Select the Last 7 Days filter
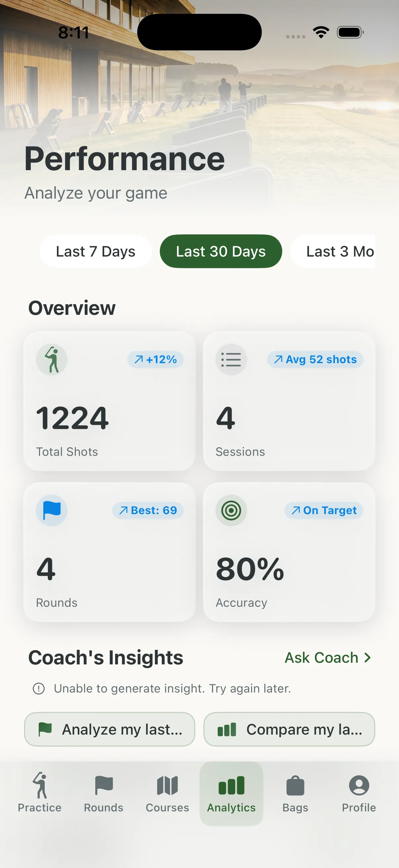399x868 pixels. click(96, 251)
